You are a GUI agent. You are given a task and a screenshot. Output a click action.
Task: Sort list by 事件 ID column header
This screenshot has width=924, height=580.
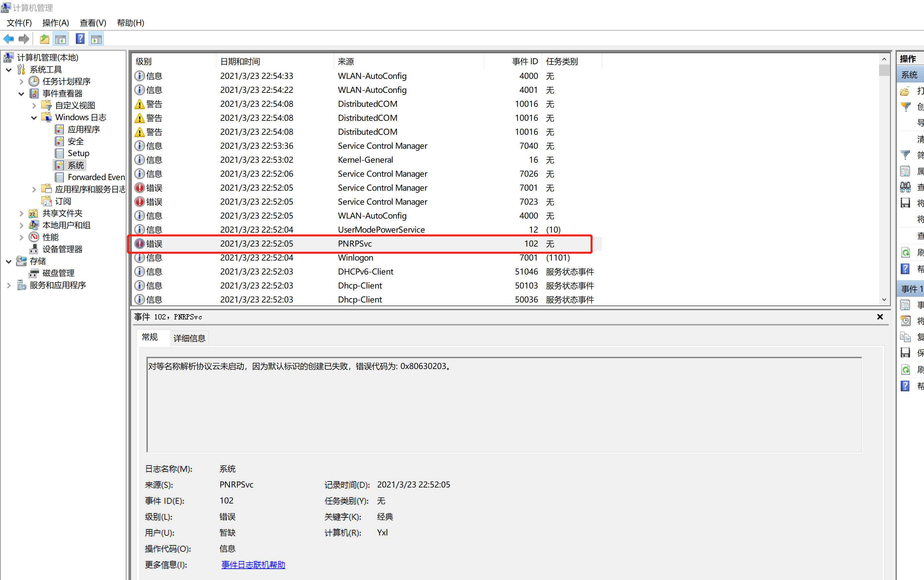[525, 61]
